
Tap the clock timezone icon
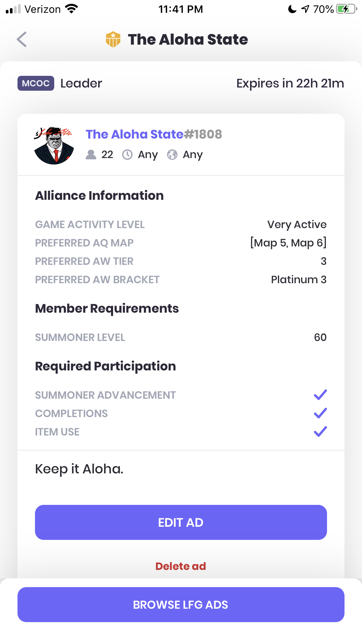[127, 155]
